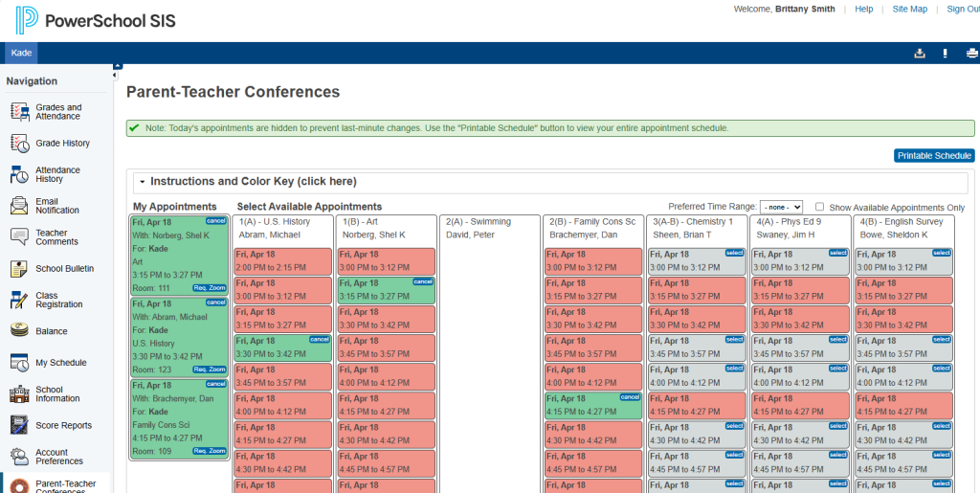Open Email Notification envelope icon
The width and height of the screenshot is (980, 493).
coord(20,206)
